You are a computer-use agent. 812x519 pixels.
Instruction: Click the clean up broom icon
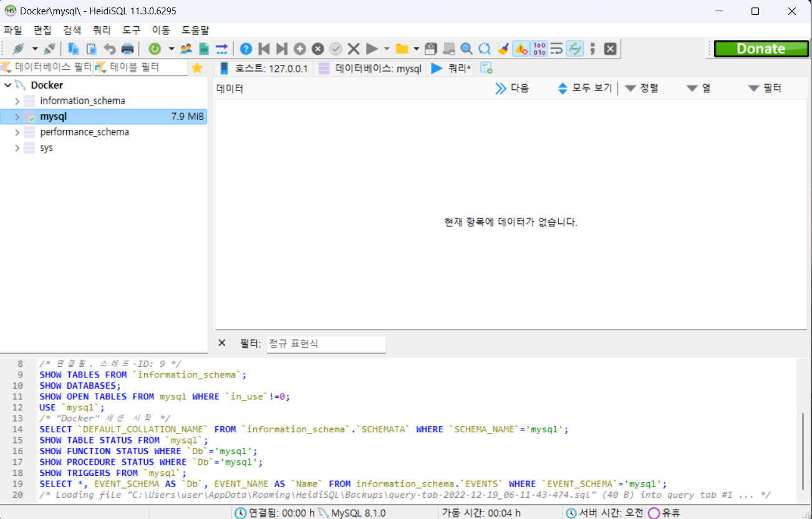[503, 49]
